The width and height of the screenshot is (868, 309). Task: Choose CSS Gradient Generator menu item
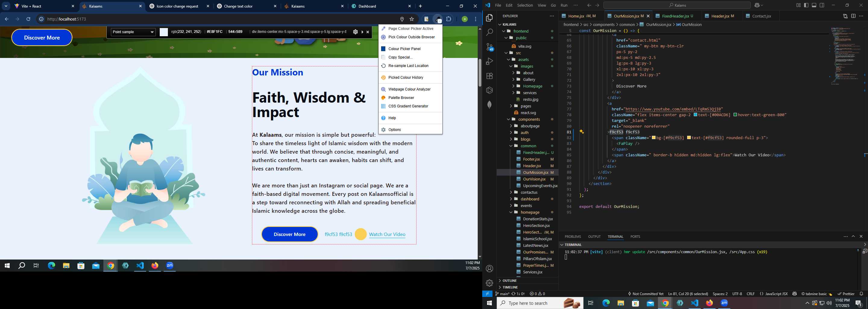(x=410, y=106)
